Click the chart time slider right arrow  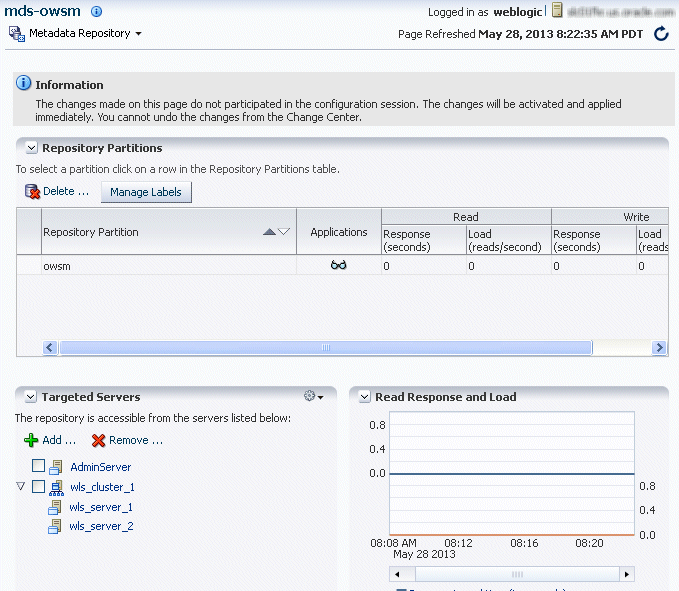[x=627, y=575]
